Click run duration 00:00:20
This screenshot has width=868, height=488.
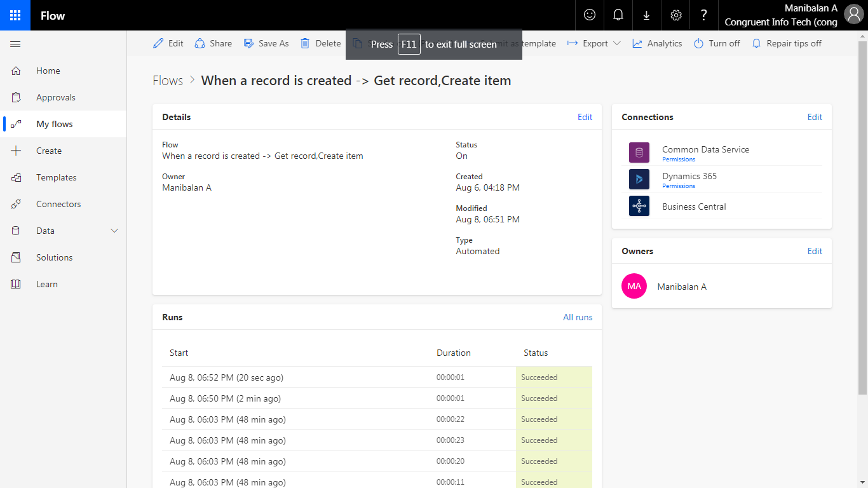click(450, 461)
